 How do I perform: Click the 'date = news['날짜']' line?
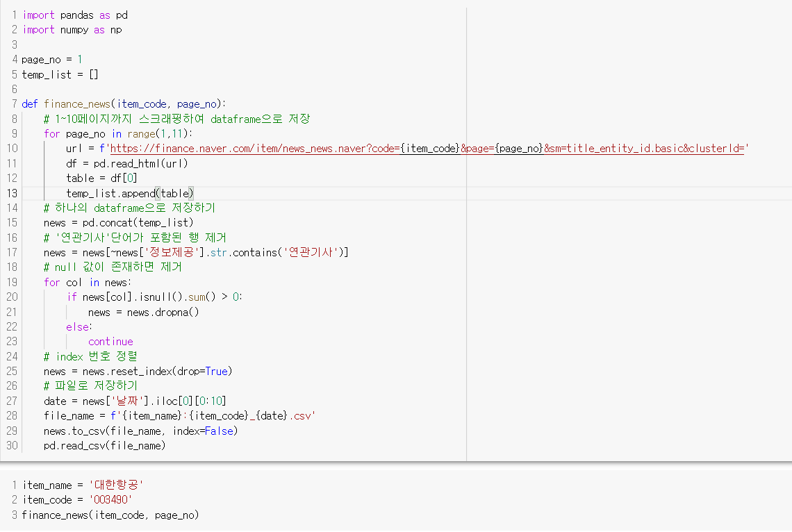[135, 401]
